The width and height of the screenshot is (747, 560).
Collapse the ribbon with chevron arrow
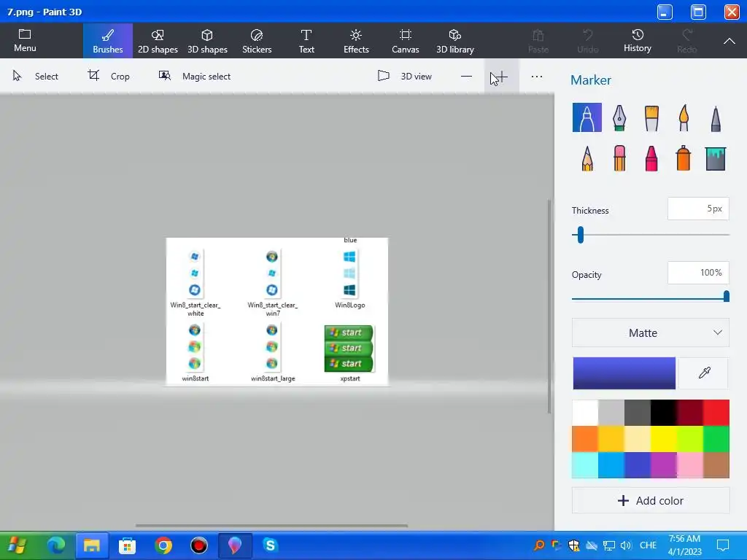tap(729, 41)
